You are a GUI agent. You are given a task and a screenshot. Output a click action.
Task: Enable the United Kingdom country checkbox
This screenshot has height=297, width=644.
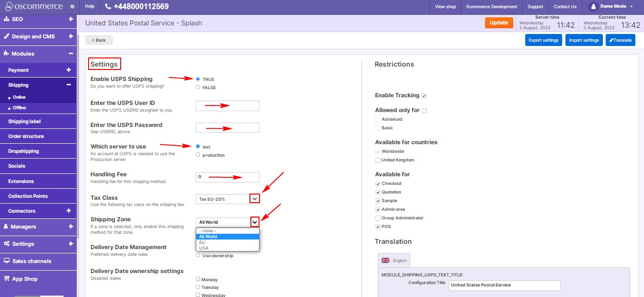378,160
